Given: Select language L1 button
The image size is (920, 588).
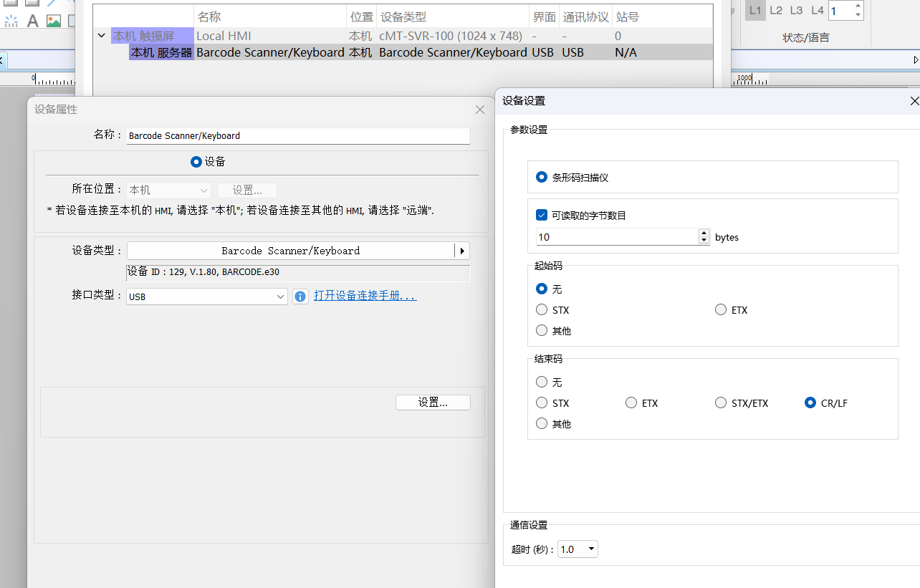Looking at the screenshot, I should click(755, 10).
